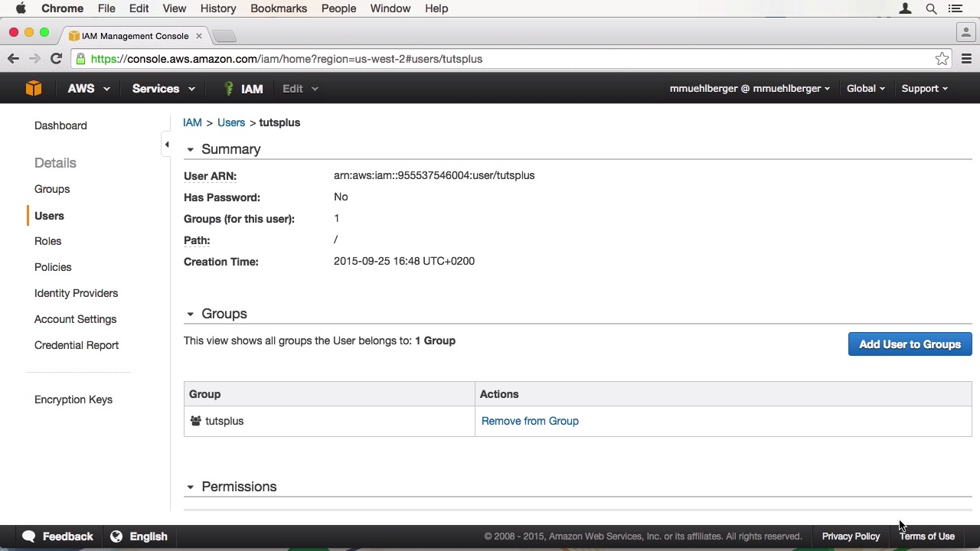Click the green IAM key icon
980x551 pixels.
[x=228, y=88]
